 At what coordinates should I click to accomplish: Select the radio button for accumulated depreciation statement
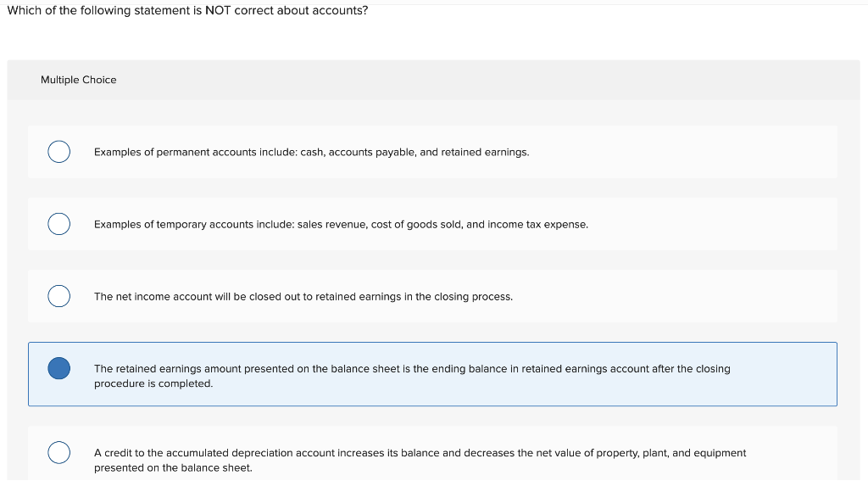pyautogui.click(x=58, y=452)
